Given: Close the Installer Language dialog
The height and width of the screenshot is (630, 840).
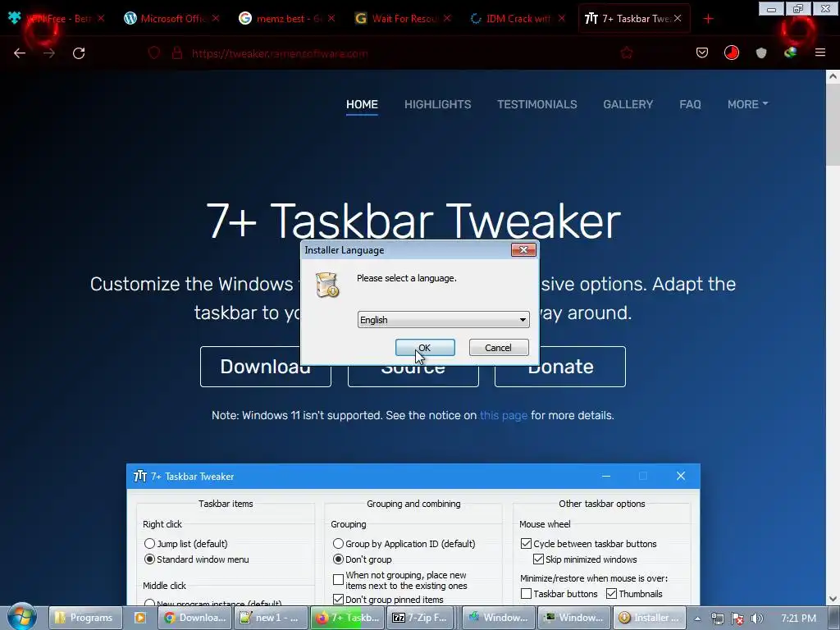Looking at the screenshot, I should point(523,249).
